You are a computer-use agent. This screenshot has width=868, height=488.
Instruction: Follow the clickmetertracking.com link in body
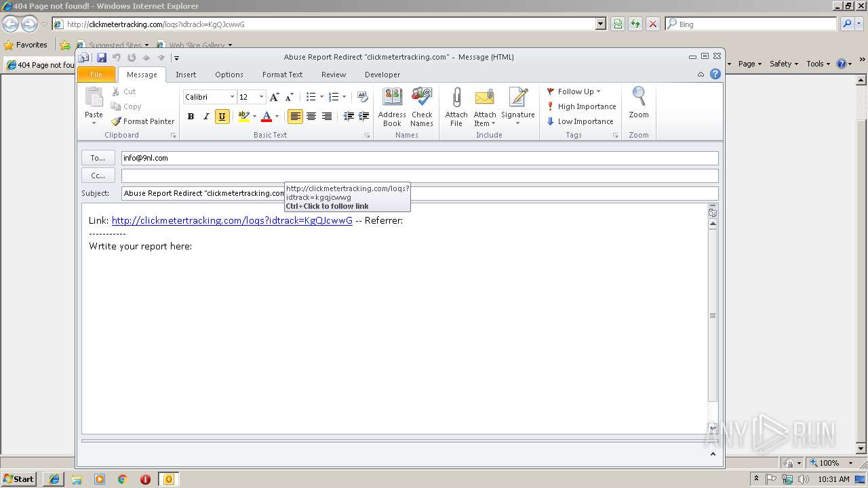pos(232,220)
